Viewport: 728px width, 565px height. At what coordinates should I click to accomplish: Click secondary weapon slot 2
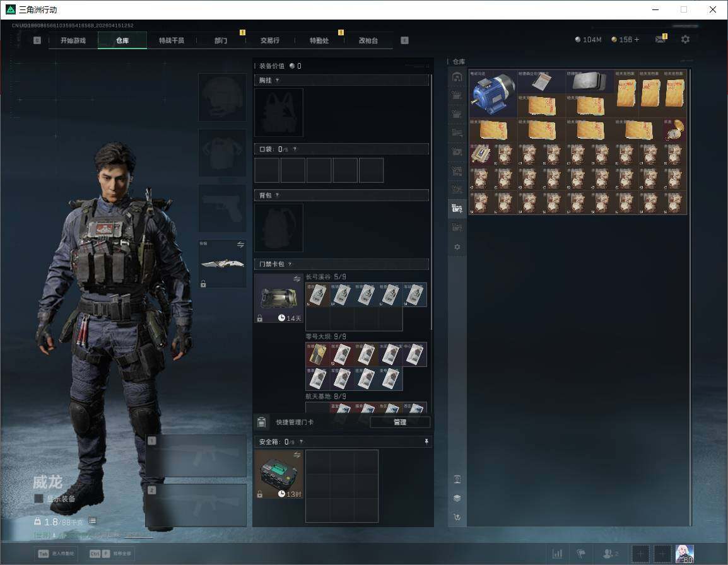[x=196, y=505]
